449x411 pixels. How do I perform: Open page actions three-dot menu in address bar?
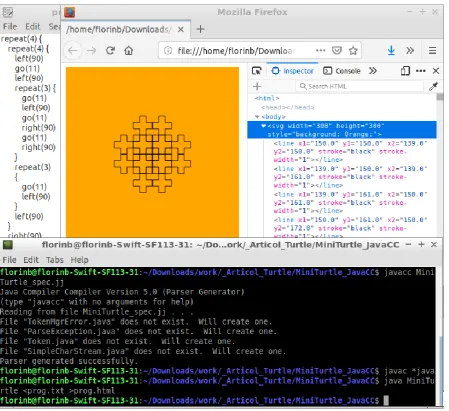click(x=320, y=50)
